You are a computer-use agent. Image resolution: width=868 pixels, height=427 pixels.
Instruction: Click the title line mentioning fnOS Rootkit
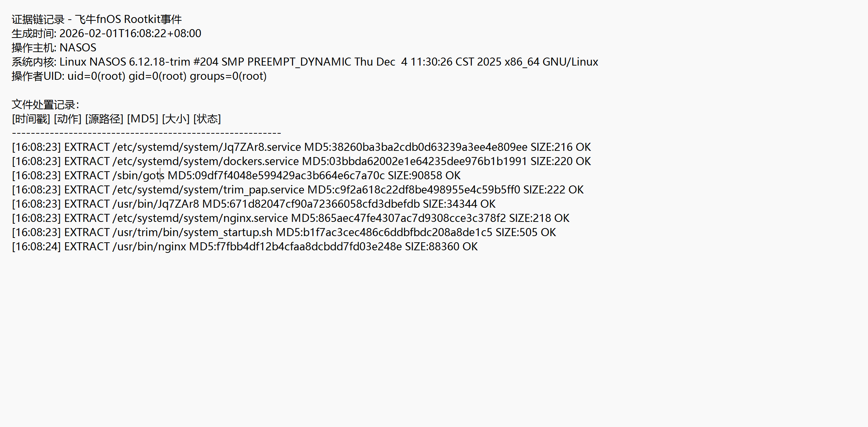pyautogui.click(x=96, y=19)
